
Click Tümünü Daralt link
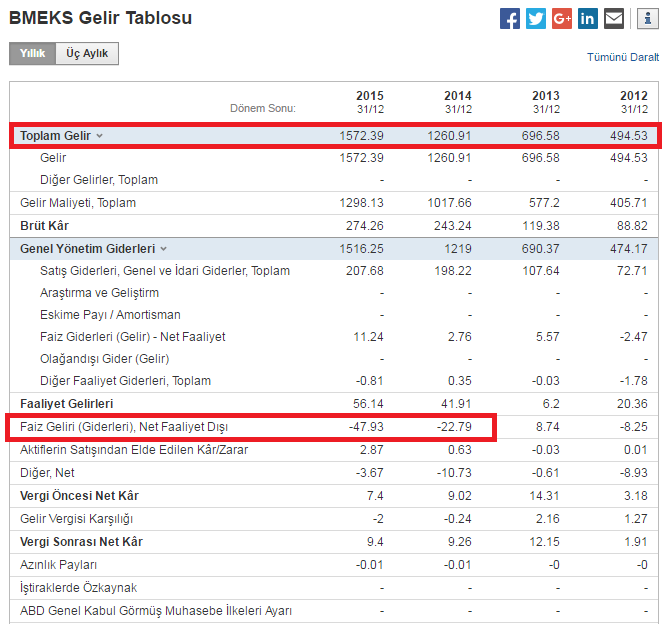(622, 57)
